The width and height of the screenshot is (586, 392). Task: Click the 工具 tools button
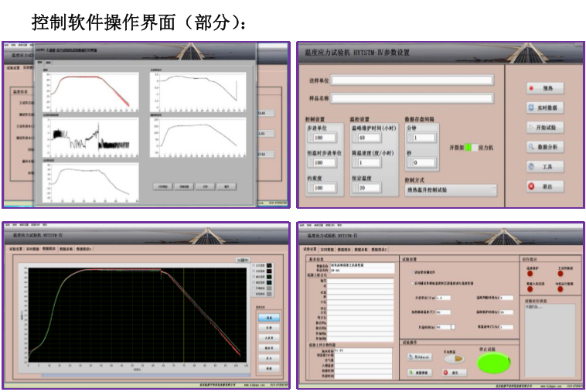click(x=544, y=166)
